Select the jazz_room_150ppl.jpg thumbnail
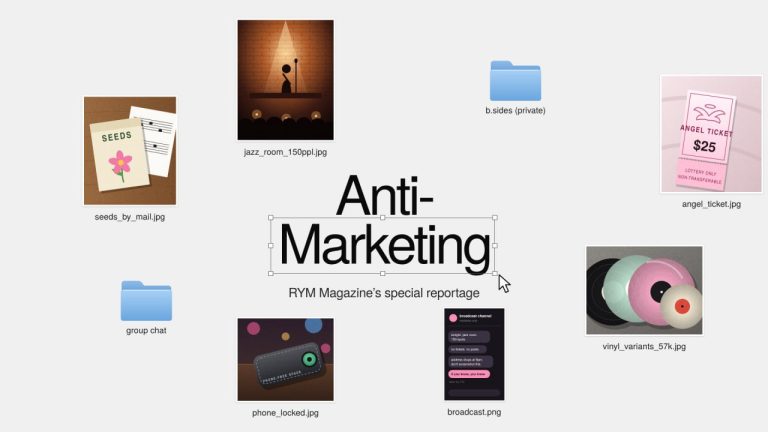Screen dimensions: 768x432 (x=286, y=80)
